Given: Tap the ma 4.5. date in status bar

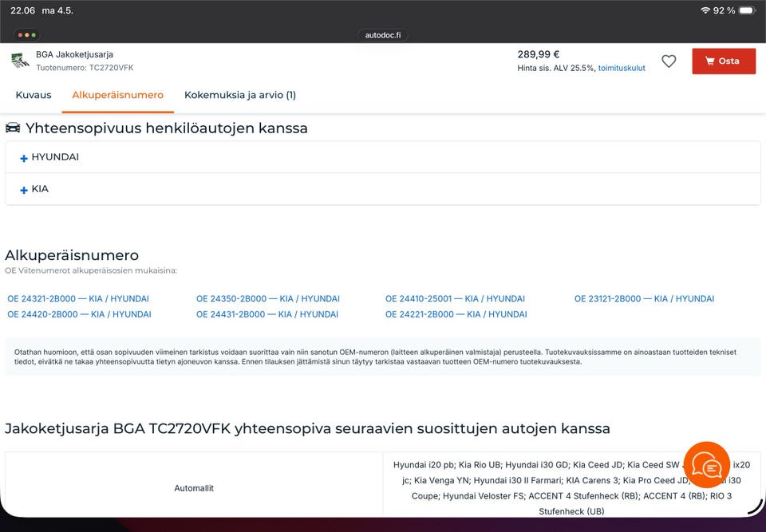Looking at the screenshot, I should pos(57,10).
